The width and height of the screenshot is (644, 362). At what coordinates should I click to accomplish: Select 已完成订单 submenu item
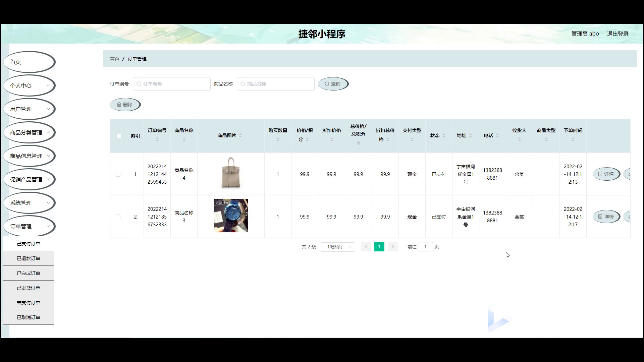coord(29,273)
